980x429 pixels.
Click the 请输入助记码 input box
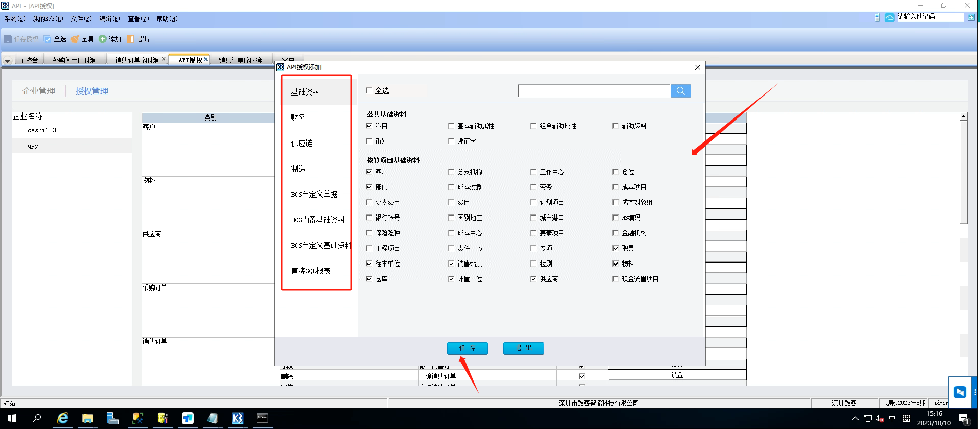pos(930,17)
